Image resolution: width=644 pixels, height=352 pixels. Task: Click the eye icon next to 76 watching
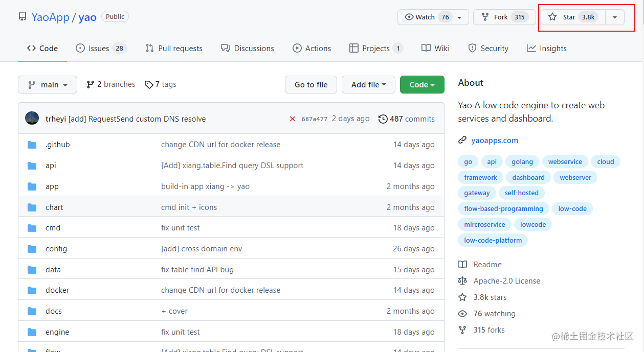tap(462, 314)
